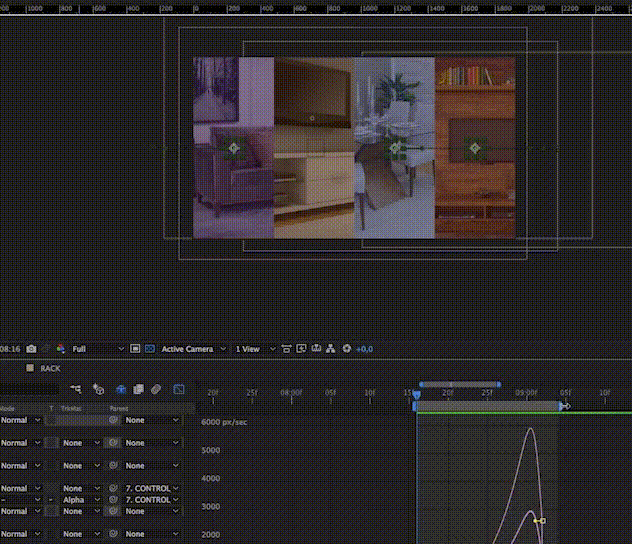Click the reset exposure icon

(x=347, y=349)
